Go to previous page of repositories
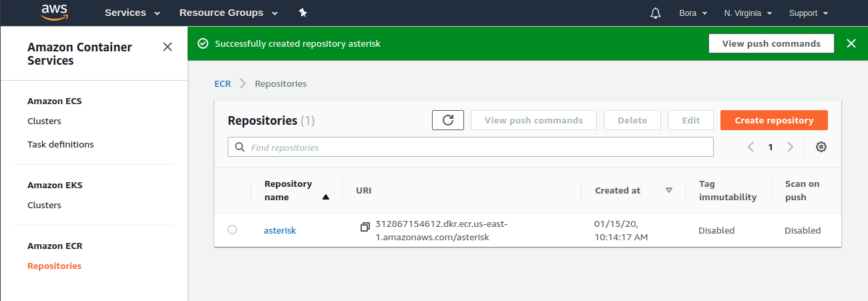The height and width of the screenshot is (301, 868). [750, 147]
